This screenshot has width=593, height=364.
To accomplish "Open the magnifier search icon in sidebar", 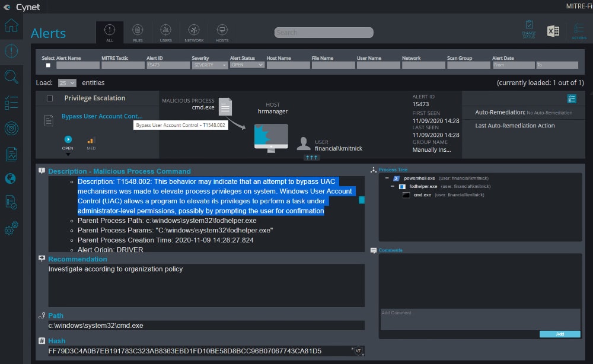I will (11, 76).
